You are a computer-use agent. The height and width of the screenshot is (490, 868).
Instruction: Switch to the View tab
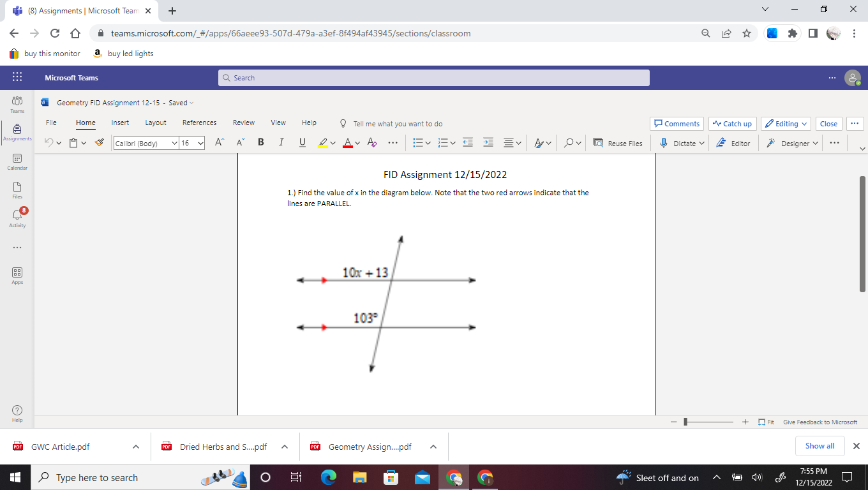tap(278, 122)
